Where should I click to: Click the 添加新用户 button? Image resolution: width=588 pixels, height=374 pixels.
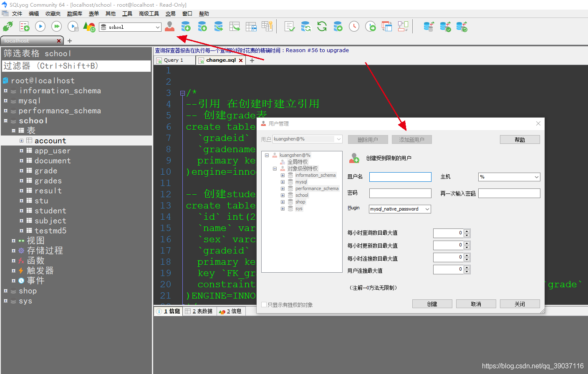click(412, 140)
